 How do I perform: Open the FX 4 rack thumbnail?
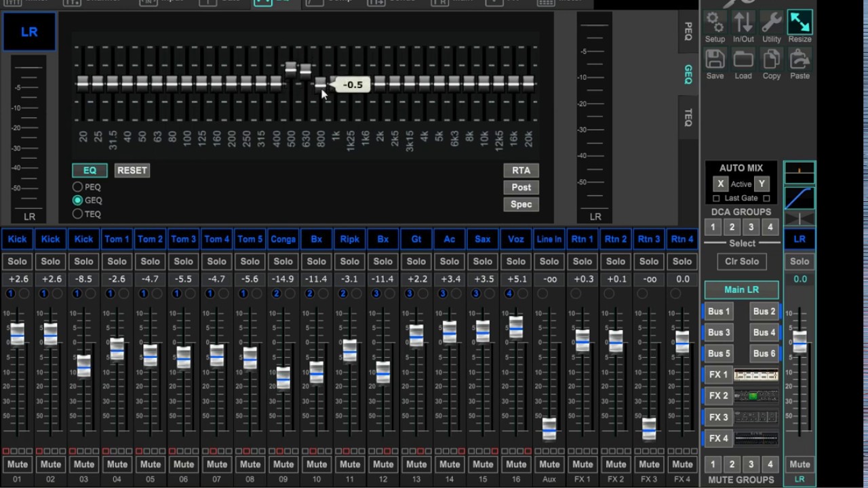pyautogui.click(x=756, y=439)
